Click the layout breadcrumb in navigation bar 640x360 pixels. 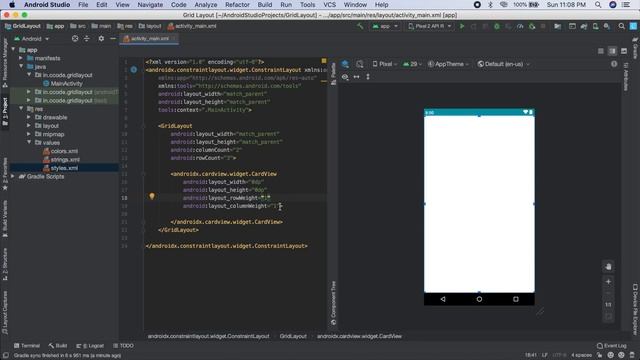point(150,26)
